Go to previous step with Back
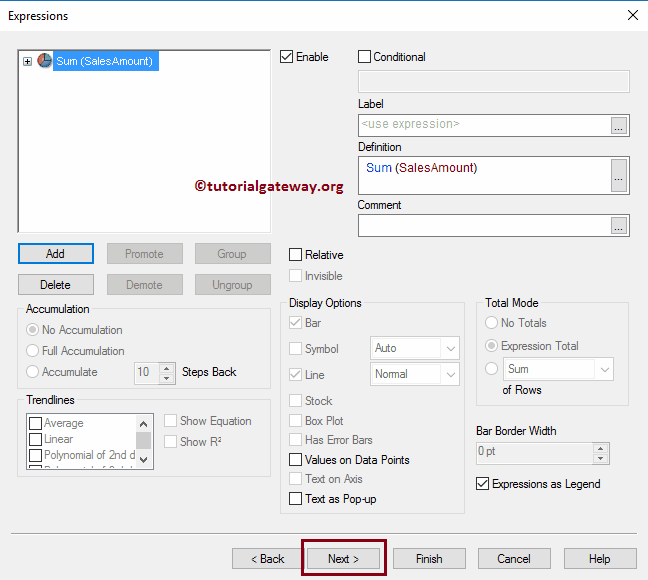648x580 pixels. coord(267,559)
